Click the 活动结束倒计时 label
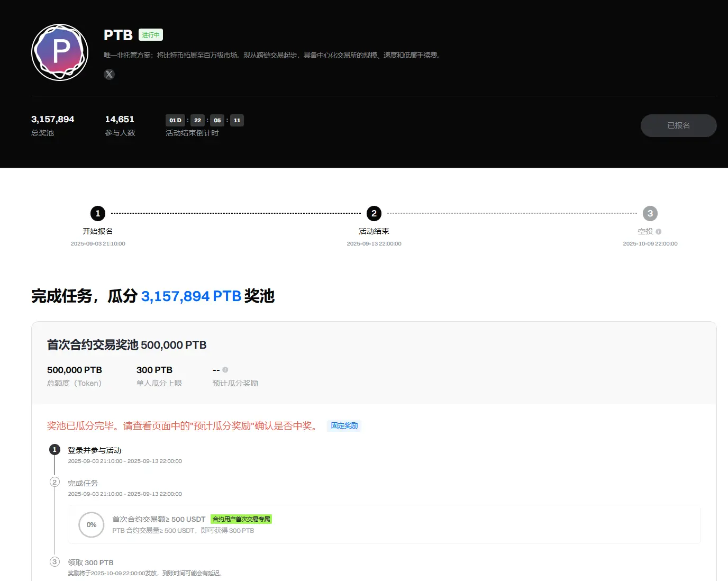 tap(192, 133)
